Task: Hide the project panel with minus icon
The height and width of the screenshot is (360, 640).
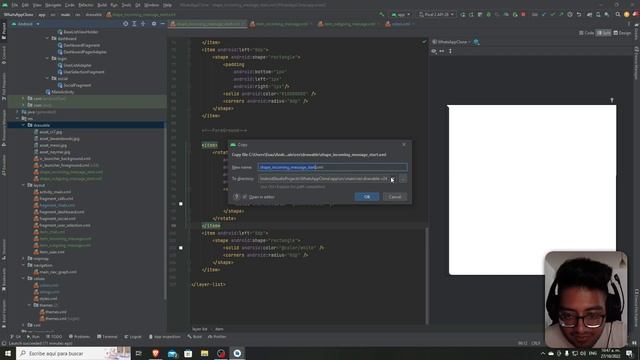Action: [162, 24]
